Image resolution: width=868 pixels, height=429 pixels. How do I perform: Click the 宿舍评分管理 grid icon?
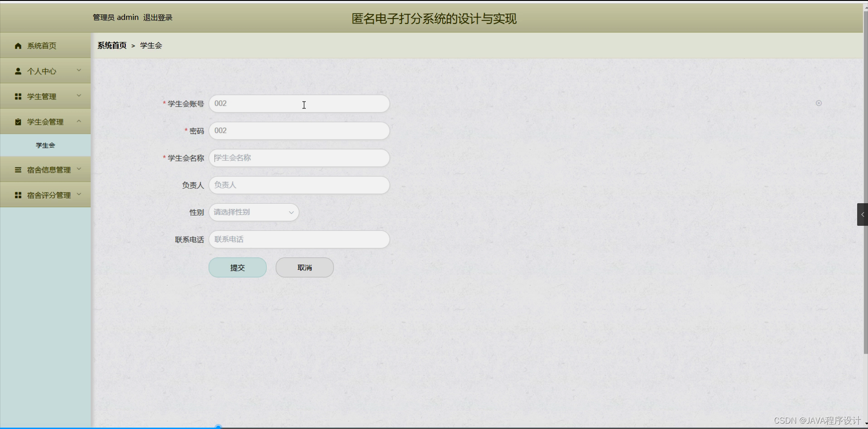tap(18, 195)
